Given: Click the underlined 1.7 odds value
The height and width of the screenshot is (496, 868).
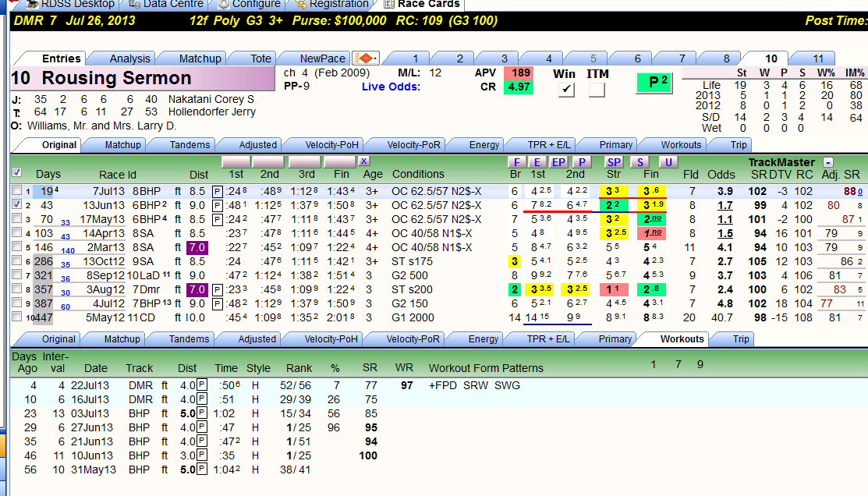Looking at the screenshot, I should coord(725,205).
